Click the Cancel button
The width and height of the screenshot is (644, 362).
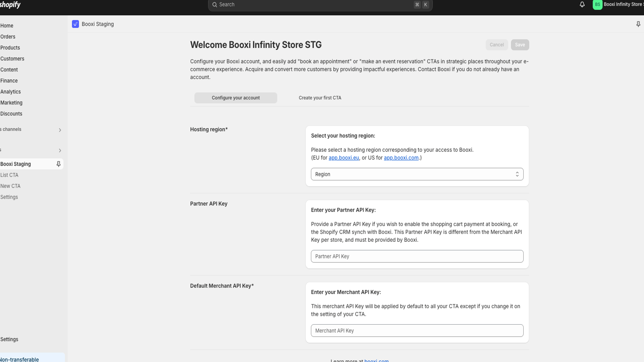click(x=497, y=45)
